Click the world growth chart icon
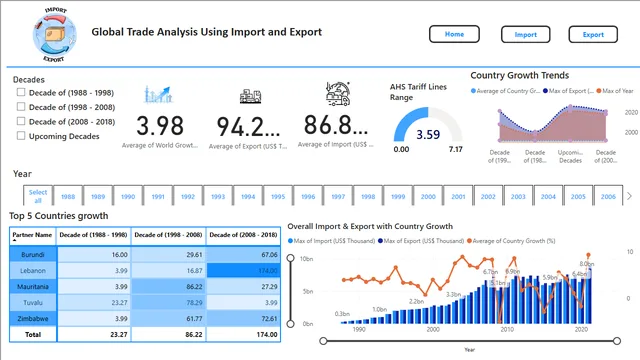This screenshot has width=640, height=360. pyautogui.click(x=159, y=94)
